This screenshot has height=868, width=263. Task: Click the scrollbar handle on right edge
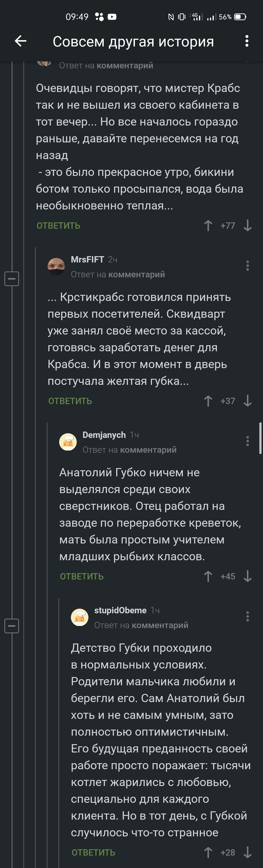tap(260, 438)
